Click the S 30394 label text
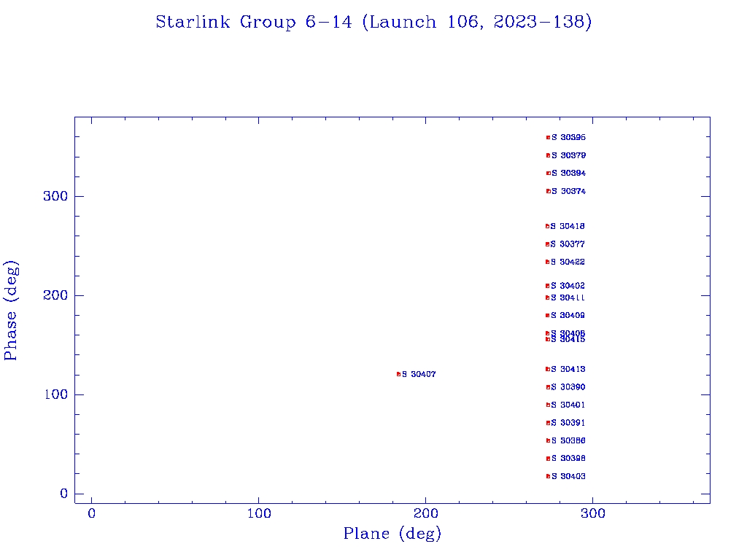 pyautogui.click(x=568, y=174)
